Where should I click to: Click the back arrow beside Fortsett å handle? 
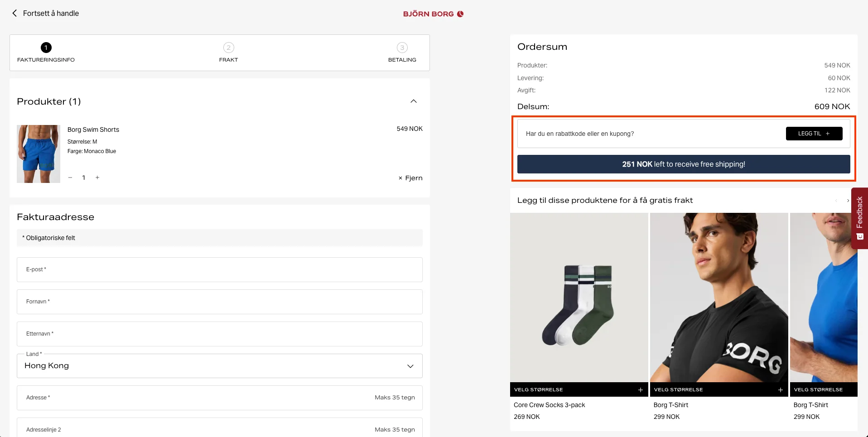click(14, 13)
